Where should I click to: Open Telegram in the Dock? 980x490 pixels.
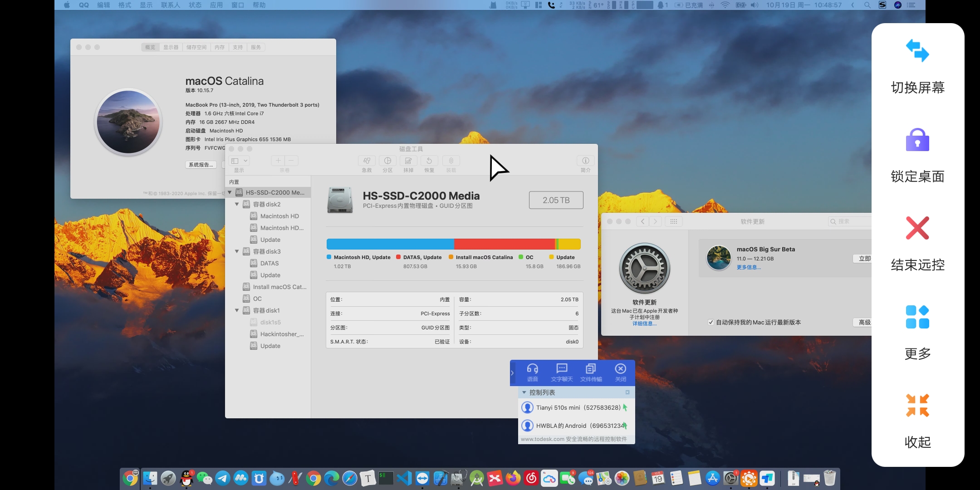(x=223, y=478)
